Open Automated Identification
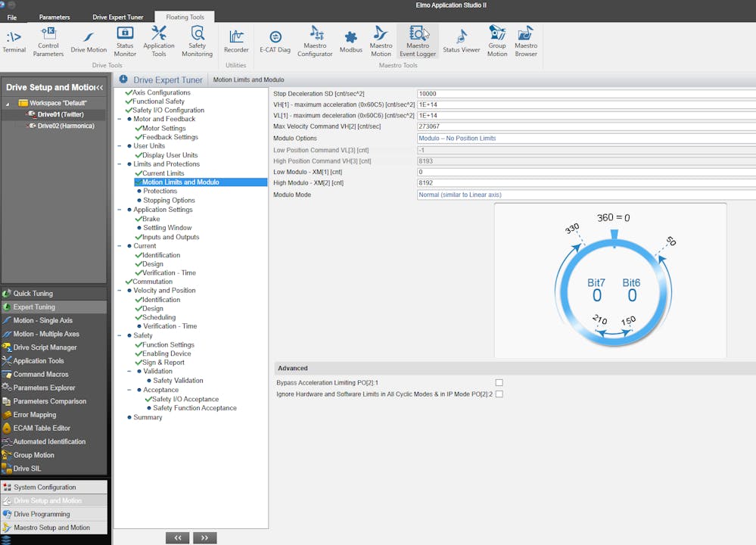 tap(54, 442)
